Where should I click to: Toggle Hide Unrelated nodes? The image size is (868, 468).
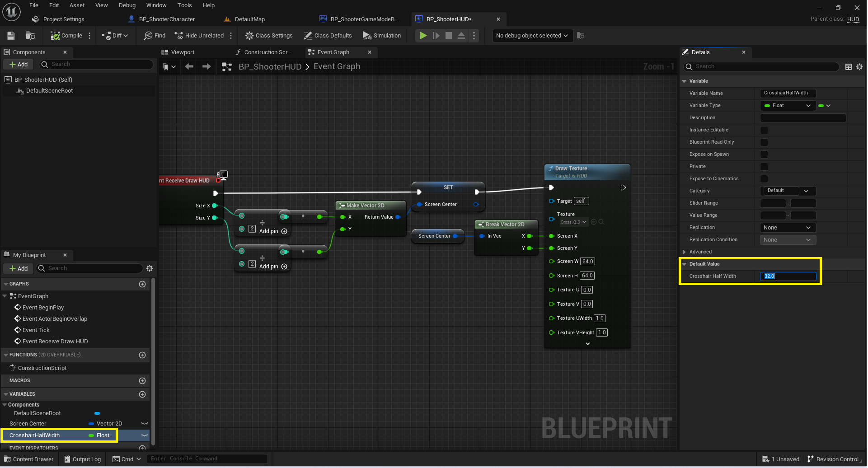click(199, 36)
